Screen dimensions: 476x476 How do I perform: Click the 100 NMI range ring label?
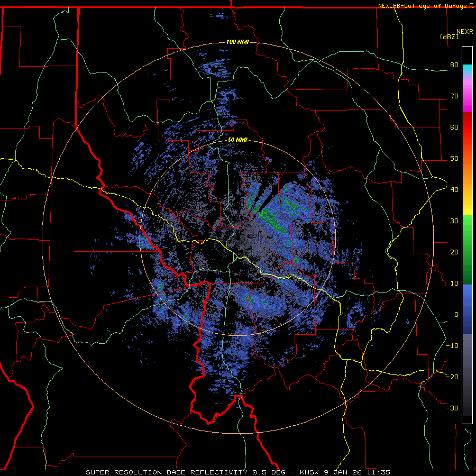237,42
